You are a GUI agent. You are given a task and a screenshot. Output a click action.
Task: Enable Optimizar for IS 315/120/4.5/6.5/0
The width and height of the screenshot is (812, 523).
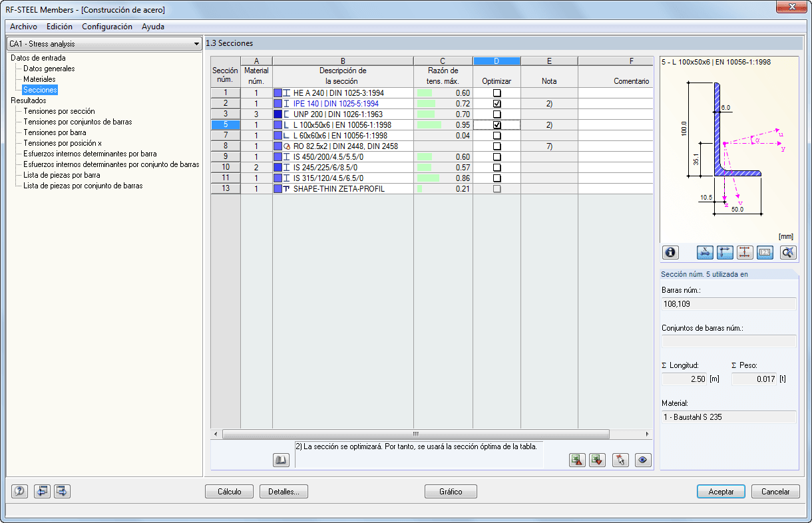point(497,178)
